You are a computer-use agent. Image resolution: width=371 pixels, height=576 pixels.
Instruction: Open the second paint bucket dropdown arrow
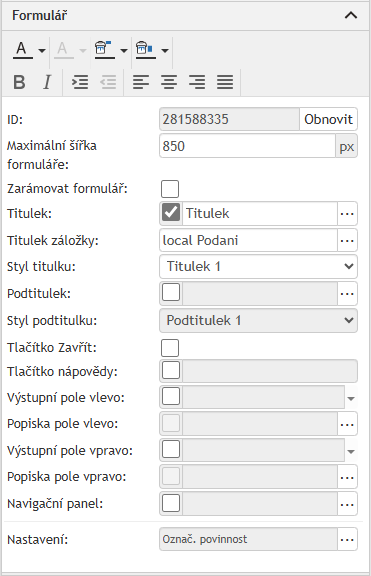[165, 50]
